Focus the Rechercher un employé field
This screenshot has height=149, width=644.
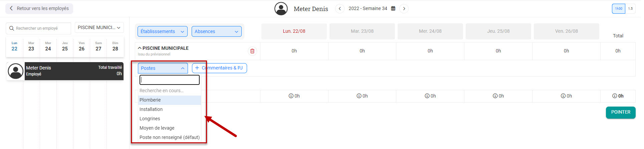click(x=38, y=28)
